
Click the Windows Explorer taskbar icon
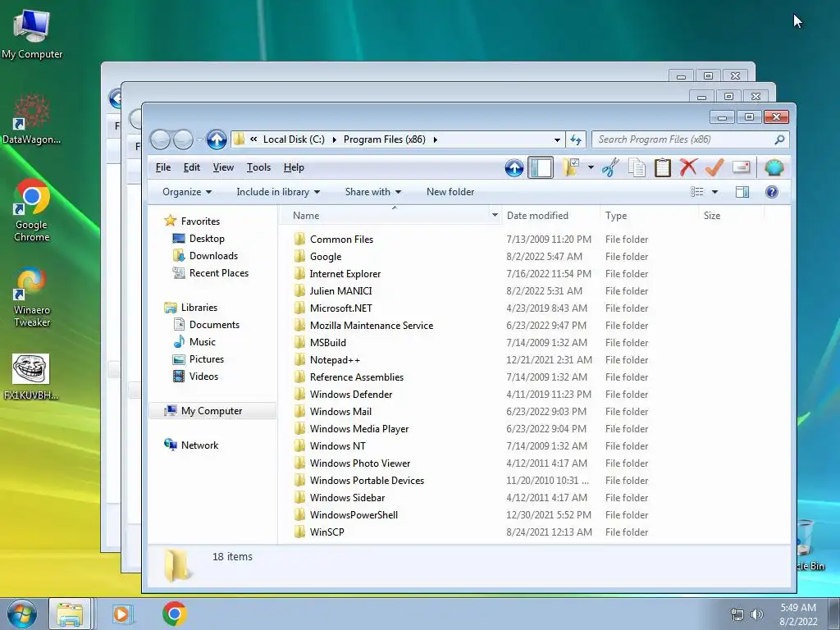coord(70,614)
